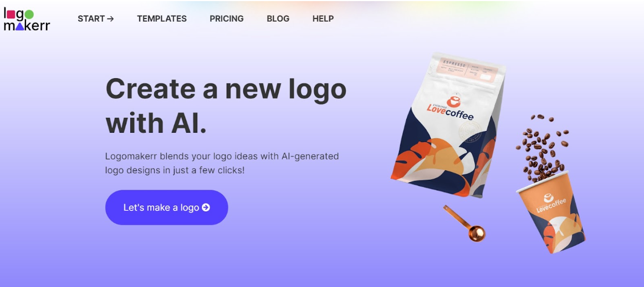
Task: Open the HELP link
Action: (323, 18)
